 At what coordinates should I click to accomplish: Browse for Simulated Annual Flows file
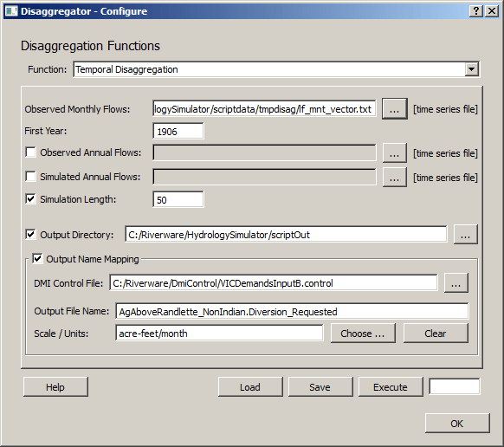point(394,178)
